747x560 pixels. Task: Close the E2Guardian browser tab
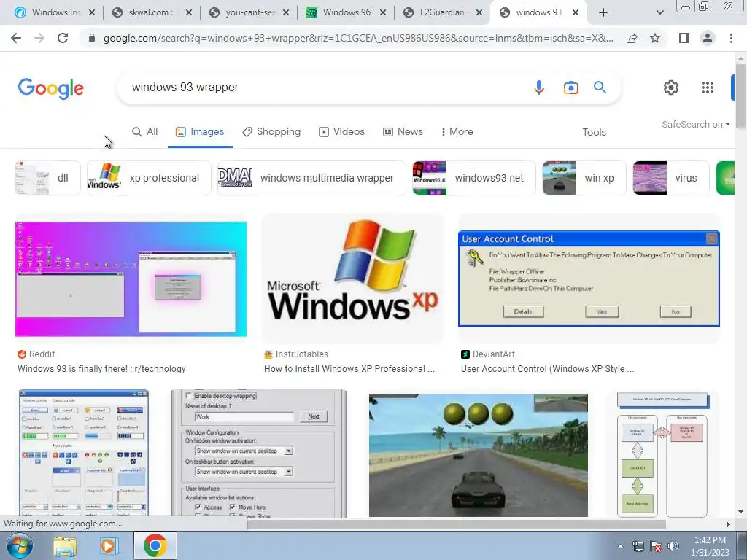[x=480, y=12]
